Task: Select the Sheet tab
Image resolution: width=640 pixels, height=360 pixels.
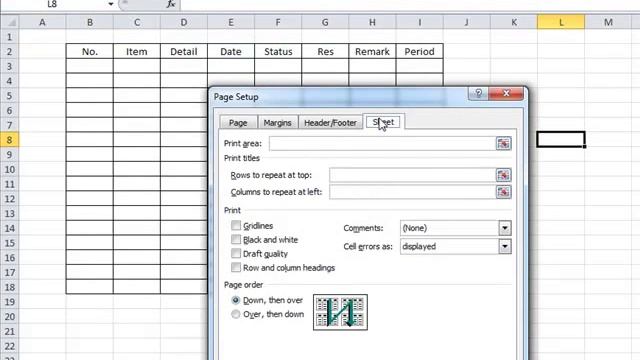Action: pyautogui.click(x=383, y=122)
